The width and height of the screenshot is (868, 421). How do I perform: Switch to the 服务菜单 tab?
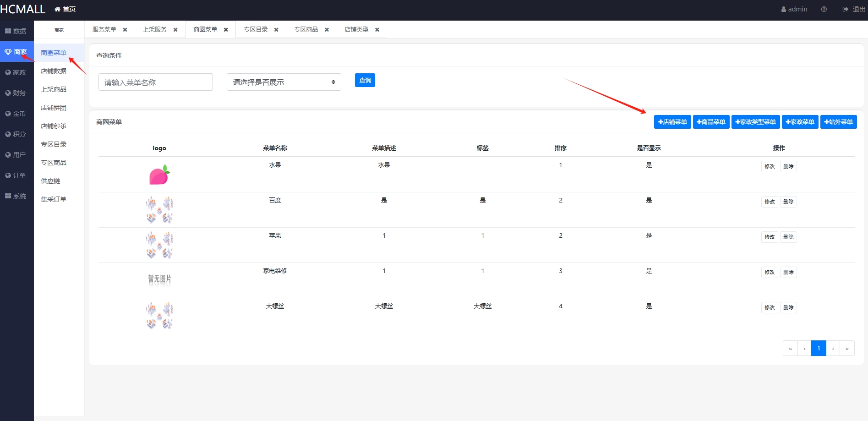click(104, 29)
